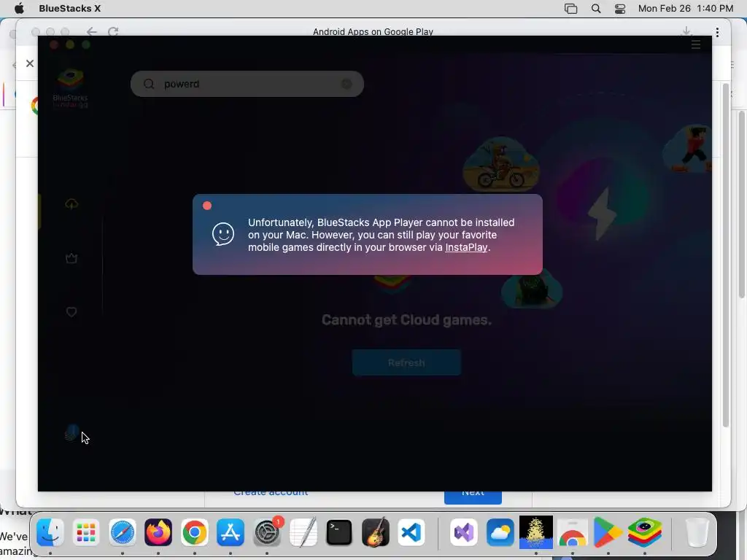747x560 pixels.
Task: Open the InstaPlay link in the message
Action: (x=466, y=248)
